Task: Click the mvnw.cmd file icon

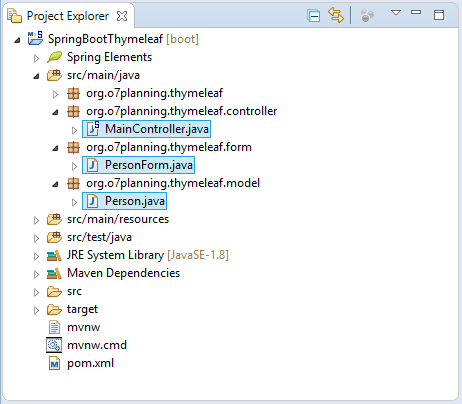Action: click(x=54, y=345)
